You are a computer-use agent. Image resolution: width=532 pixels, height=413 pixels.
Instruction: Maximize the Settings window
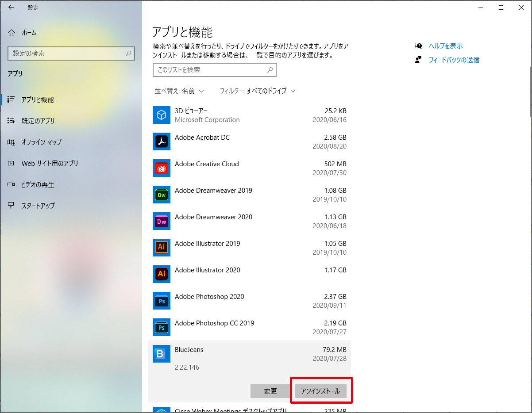(501, 8)
